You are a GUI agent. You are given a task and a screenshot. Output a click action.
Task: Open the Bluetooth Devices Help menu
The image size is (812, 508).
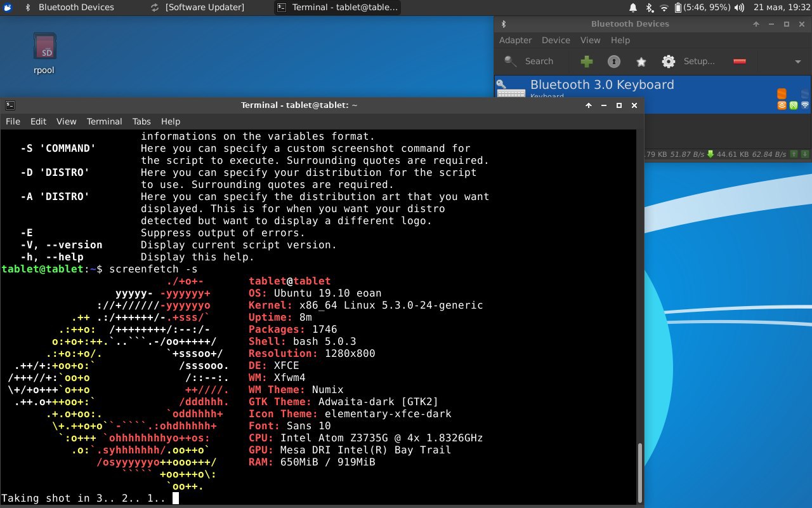[620, 40]
